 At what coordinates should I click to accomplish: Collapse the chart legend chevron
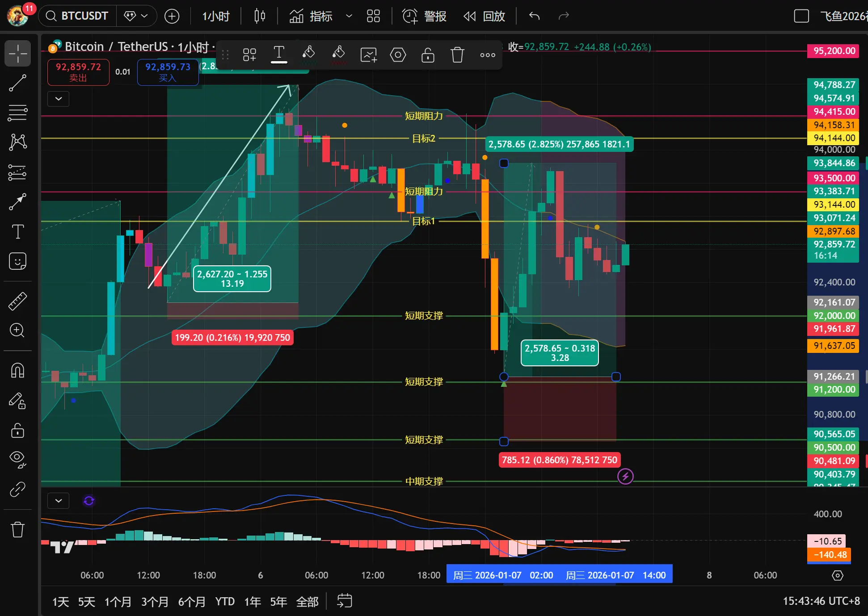[x=59, y=99]
